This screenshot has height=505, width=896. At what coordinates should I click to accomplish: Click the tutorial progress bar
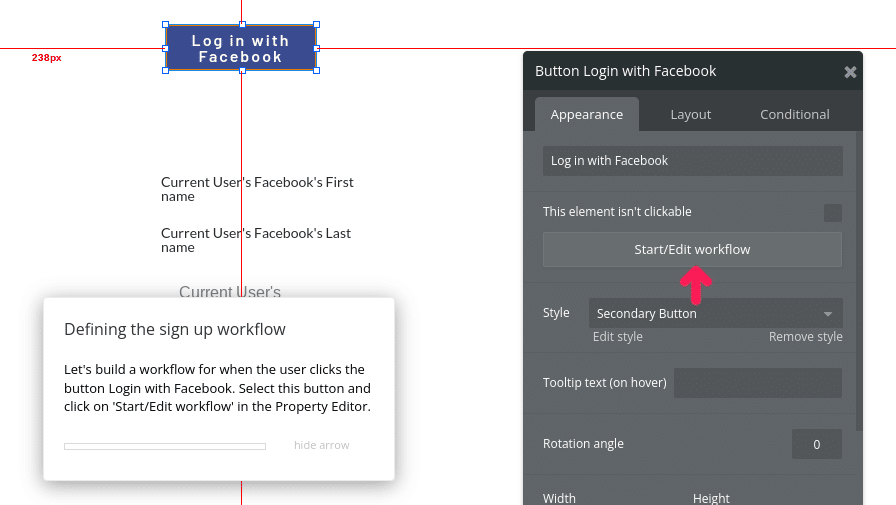[165, 446]
